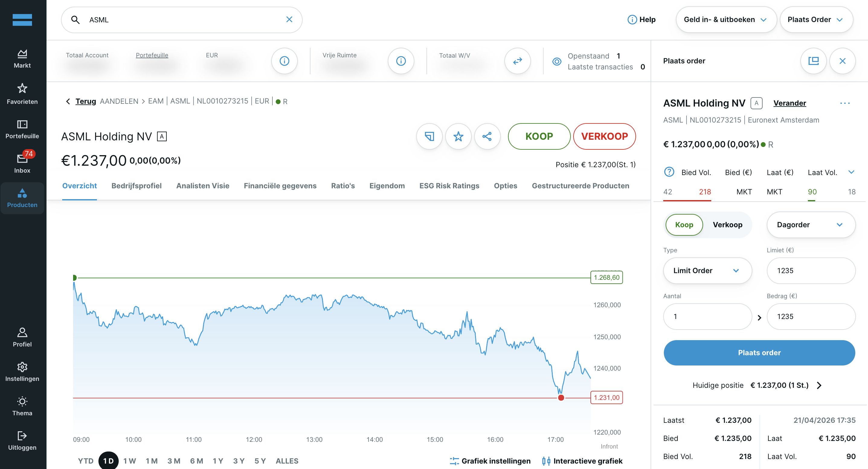
Task: Switch to the Bedrijfsprofiel tab
Action: coord(137,186)
